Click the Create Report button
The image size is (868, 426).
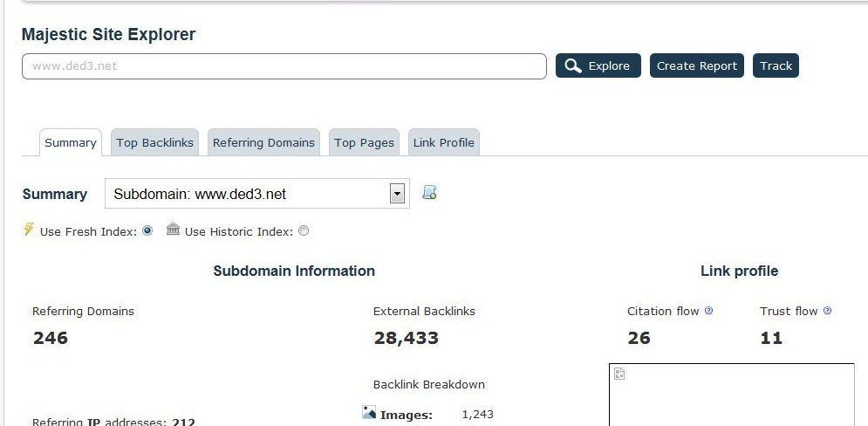pyautogui.click(x=697, y=66)
